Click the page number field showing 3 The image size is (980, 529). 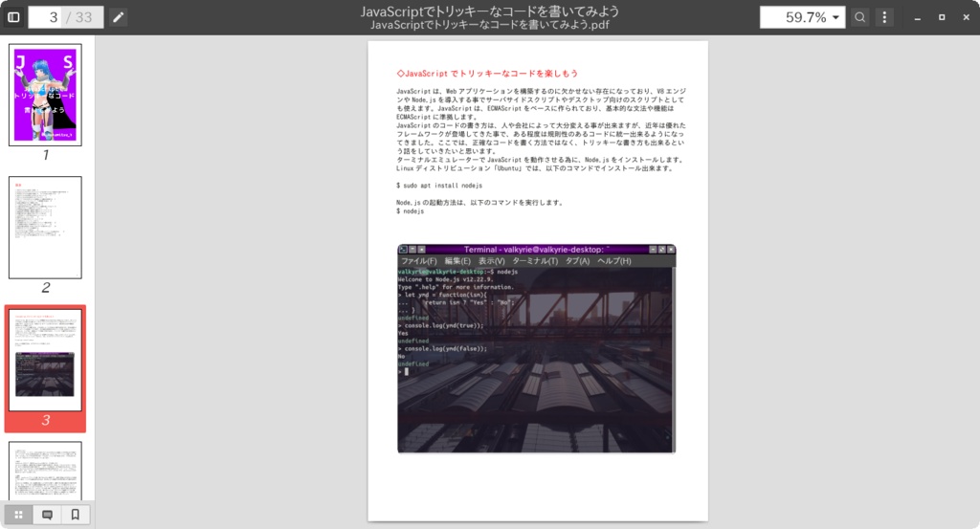[x=46, y=17]
